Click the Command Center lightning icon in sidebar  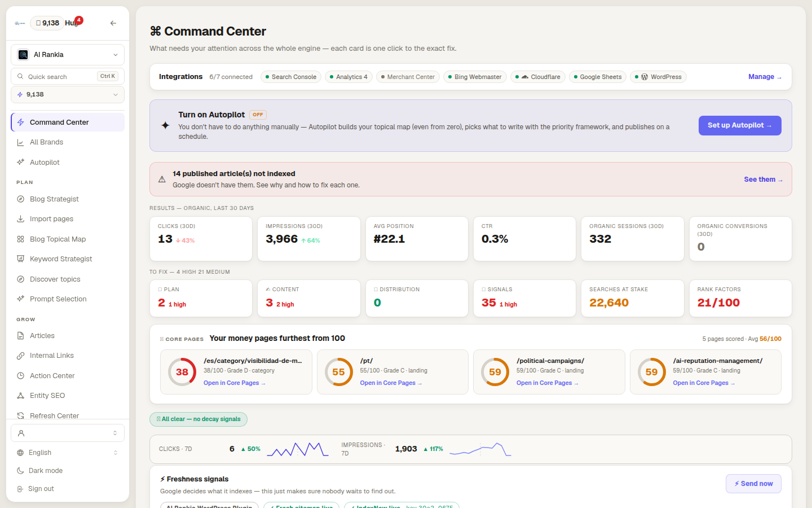pos(20,122)
